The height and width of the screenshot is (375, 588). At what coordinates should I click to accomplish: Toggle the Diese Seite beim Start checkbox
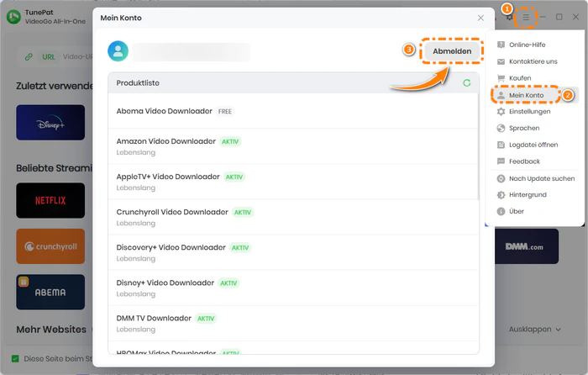click(x=15, y=358)
